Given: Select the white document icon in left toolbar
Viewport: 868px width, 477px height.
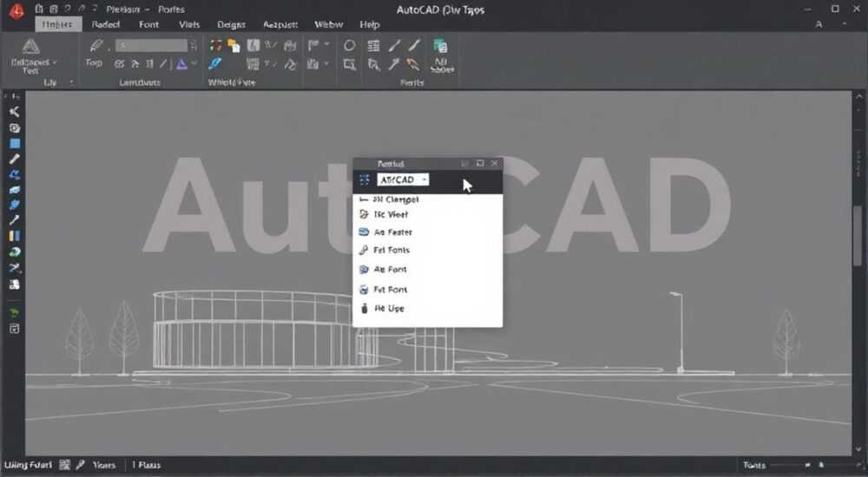Looking at the screenshot, I should (x=15, y=284).
